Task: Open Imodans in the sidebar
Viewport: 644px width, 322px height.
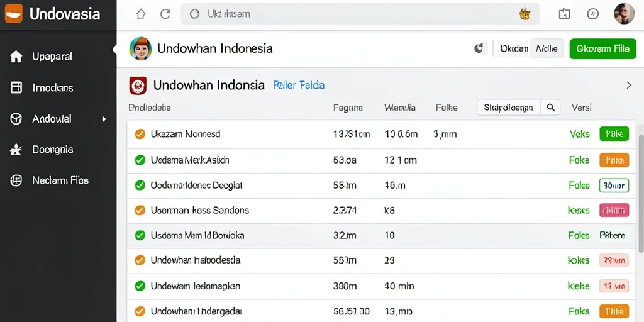Action: pos(53,87)
